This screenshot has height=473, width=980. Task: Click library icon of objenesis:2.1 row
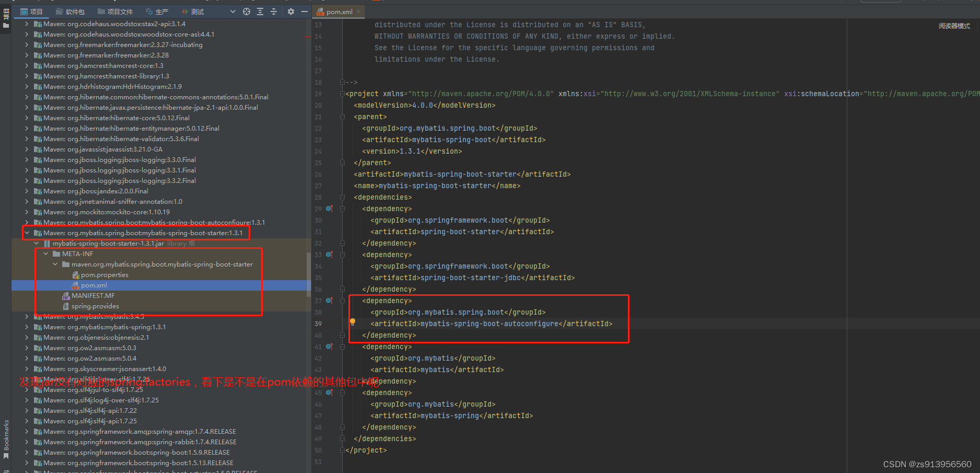point(38,338)
